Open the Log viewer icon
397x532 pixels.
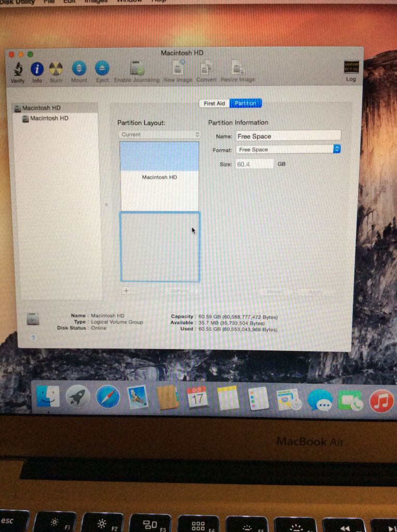[351, 67]
